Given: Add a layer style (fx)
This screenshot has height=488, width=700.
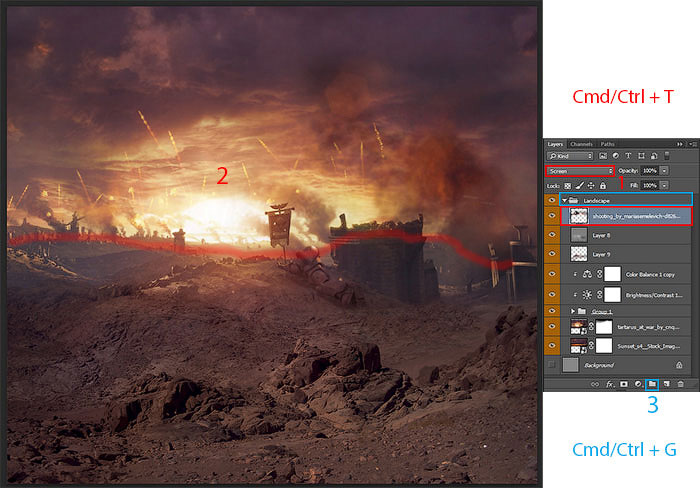Looking at the screenshot, I should tap(609, 384).
